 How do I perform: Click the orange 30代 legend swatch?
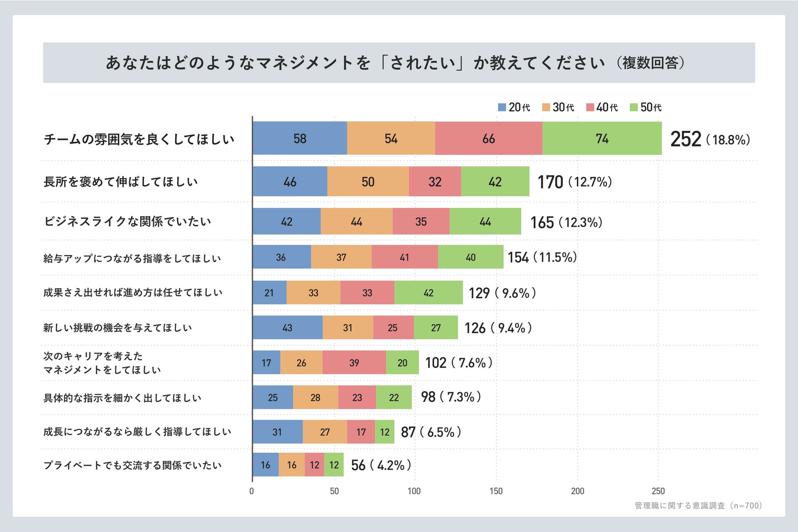[x=546, y=108]
